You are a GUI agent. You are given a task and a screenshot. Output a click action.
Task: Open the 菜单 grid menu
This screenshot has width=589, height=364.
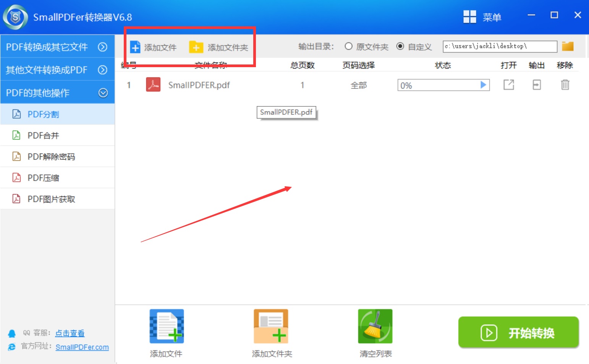click(x=482, y=17)
